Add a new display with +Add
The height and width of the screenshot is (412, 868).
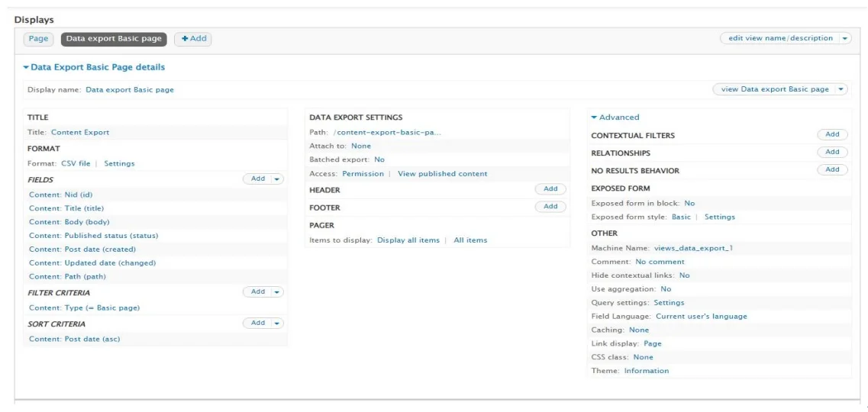193,39
